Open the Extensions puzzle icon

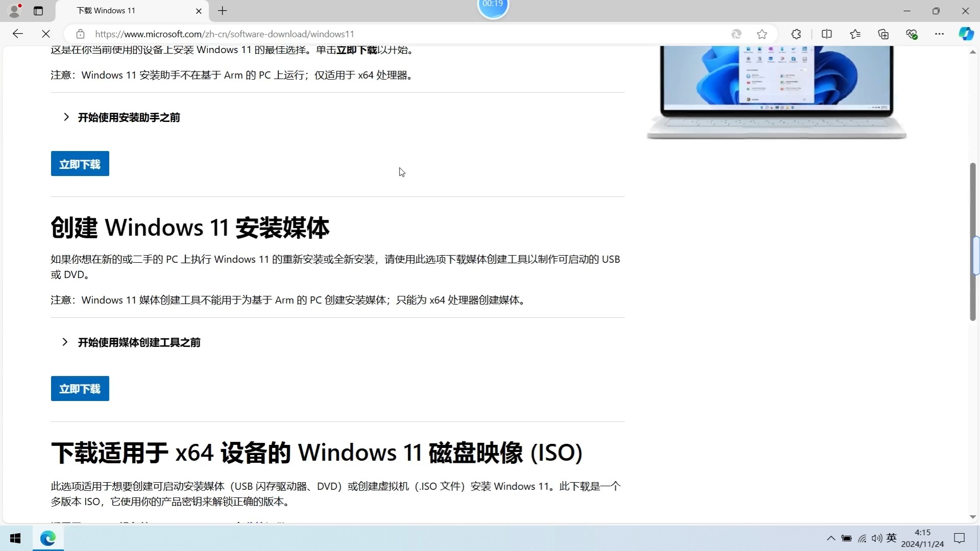pos(796,34)
